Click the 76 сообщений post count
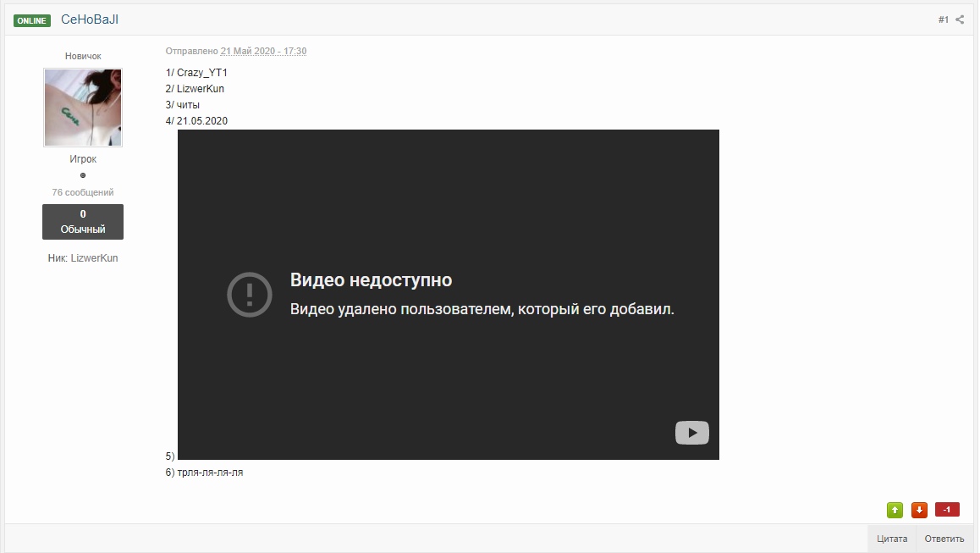 [83, 193]
